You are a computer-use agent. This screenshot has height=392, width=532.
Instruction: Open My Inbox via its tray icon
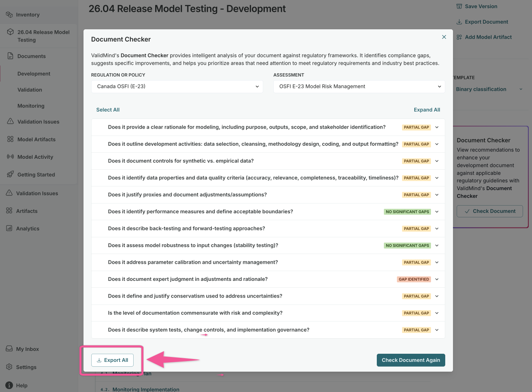[x=9, y=349]
